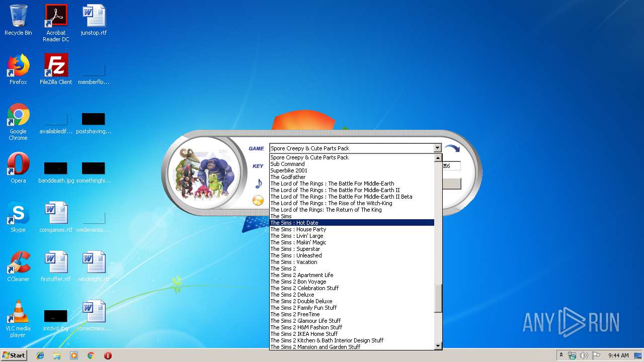Click the dropdown list scrollbar thumb

coord(438,298)
